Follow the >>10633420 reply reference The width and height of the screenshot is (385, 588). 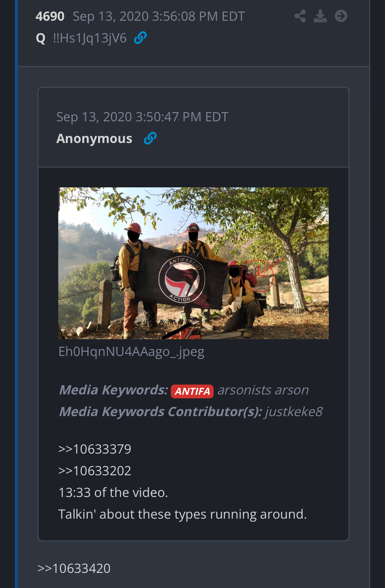pyautogui.click(x=74, y=568)
